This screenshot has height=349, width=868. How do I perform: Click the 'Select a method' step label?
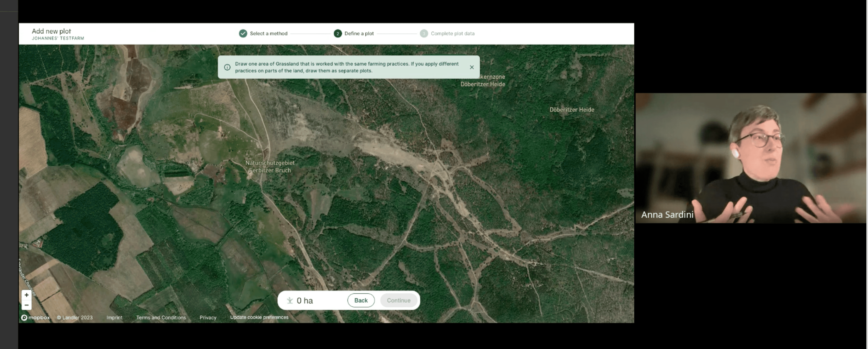pyautogui.click(x=268, y=33)
